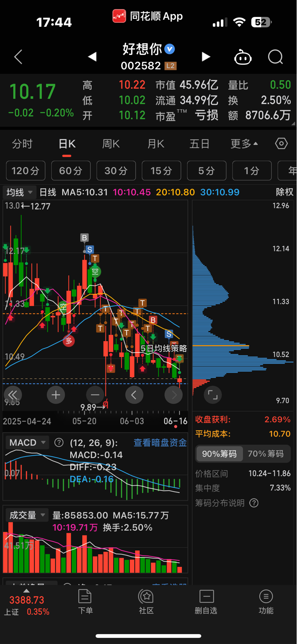Open the AI robot assistant icon

(x=243, y=57)
